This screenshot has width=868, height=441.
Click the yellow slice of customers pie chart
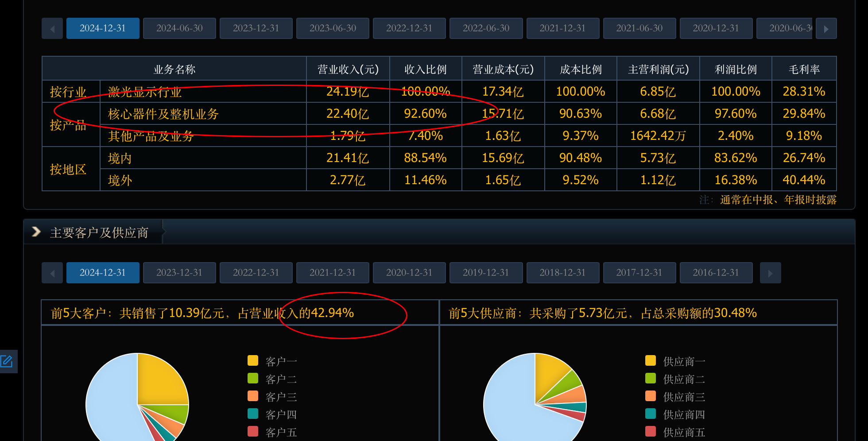click(x=159, y=383)
